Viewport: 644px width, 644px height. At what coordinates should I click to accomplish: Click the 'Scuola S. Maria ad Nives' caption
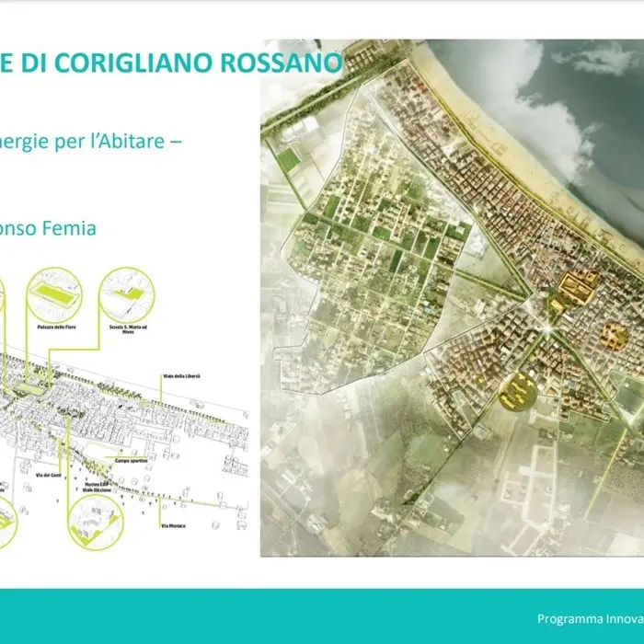point(128,329)
